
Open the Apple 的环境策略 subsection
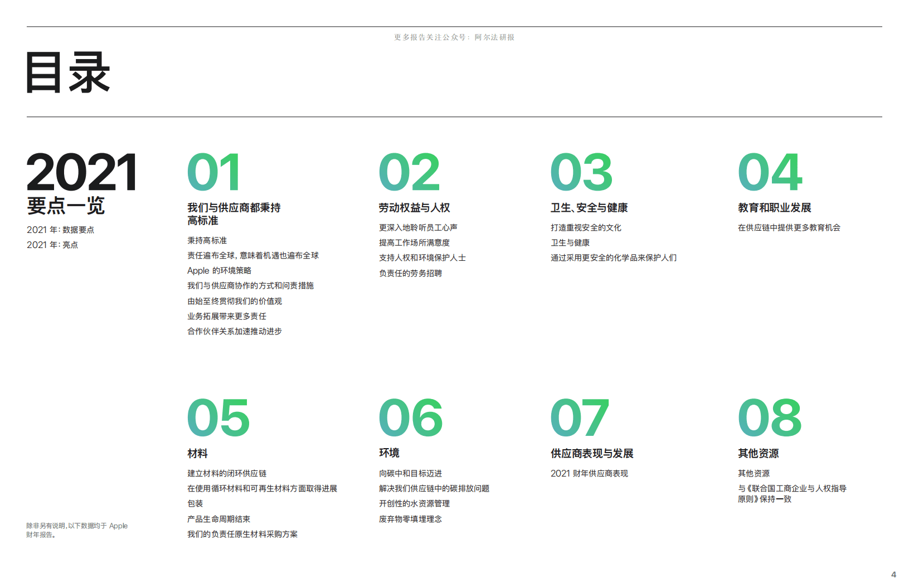point(219,270)
